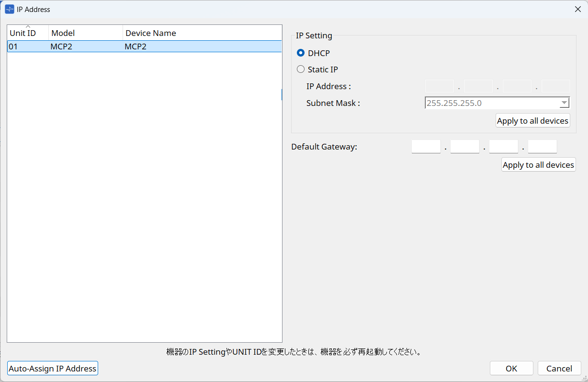588x382 pixels.
Task: Click the Auto-Assign IP Address button
Action: click(x=52, y=368)
